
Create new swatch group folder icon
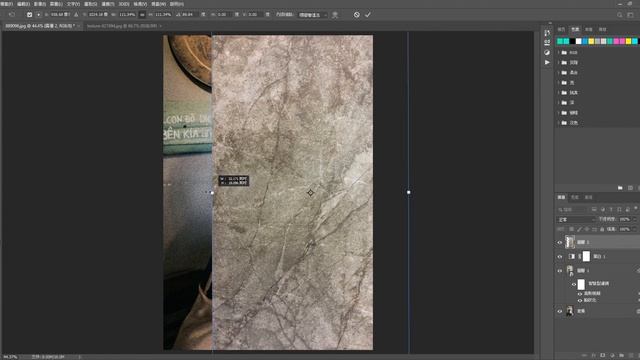pos(620,188)
